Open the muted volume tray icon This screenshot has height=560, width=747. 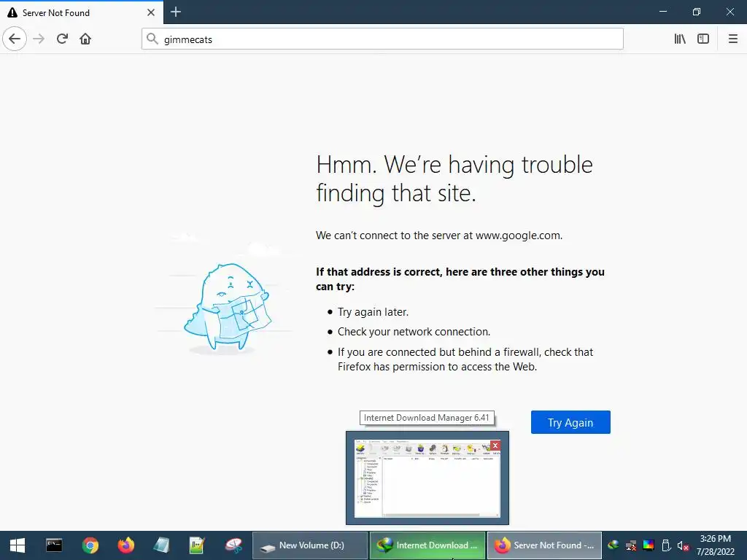click(x=683, y=545)
